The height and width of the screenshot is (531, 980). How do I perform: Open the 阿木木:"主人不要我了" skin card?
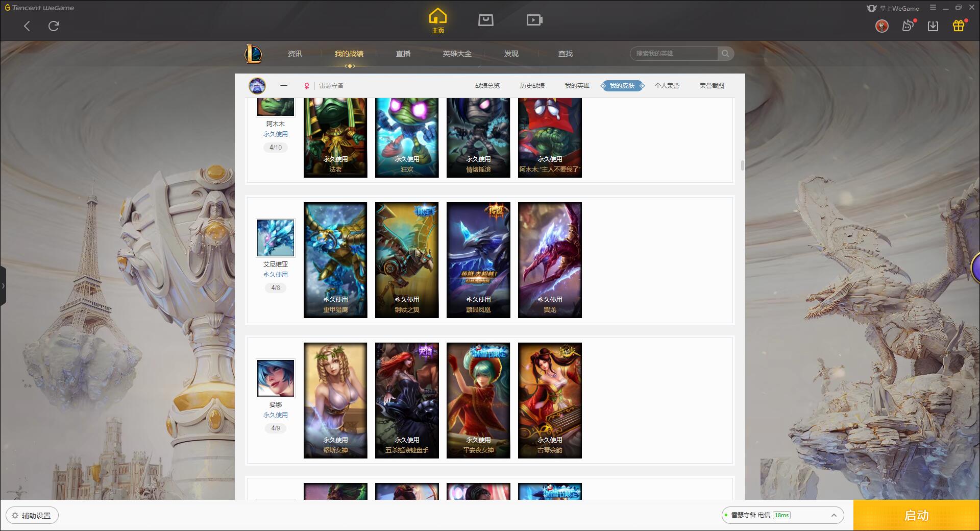(x=550, y=138)
